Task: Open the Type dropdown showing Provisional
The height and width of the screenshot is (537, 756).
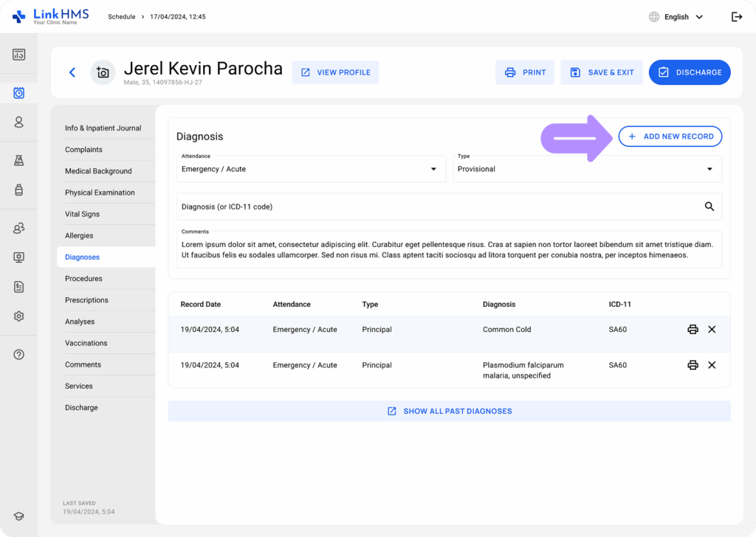Action: pos(587,169)
